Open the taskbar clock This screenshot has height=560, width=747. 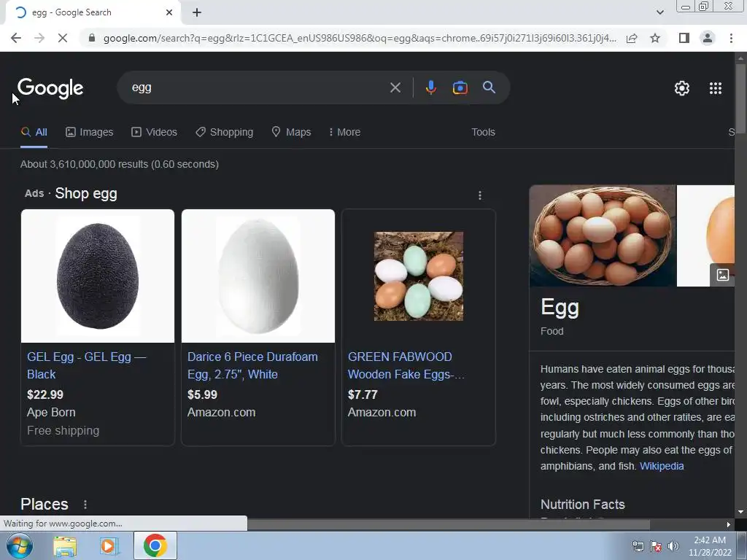[710, 546]
